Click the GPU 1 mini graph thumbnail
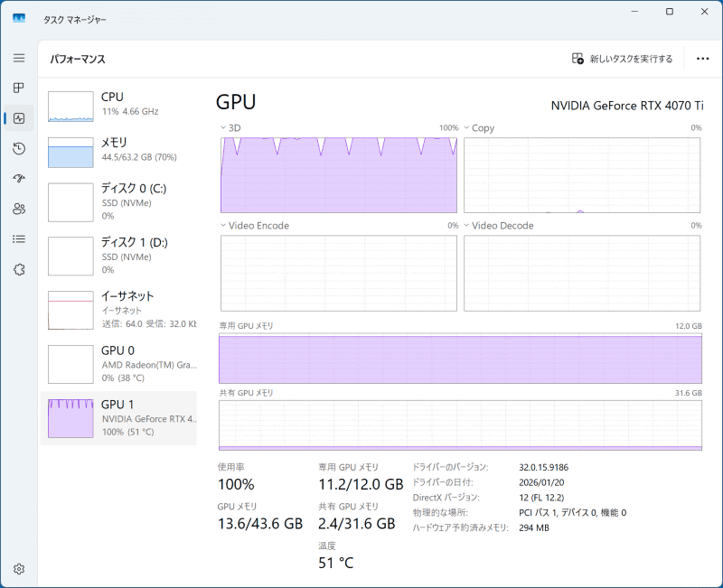 70,418
